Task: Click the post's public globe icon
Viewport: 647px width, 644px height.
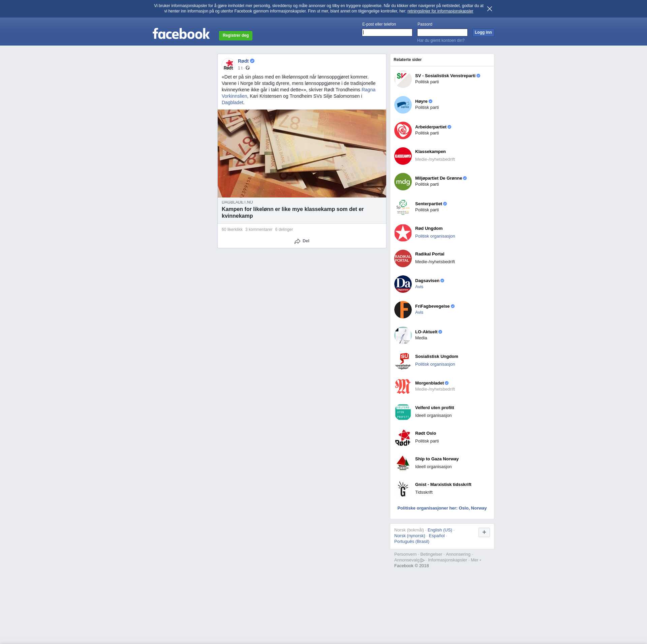Action: click(248, 68)
